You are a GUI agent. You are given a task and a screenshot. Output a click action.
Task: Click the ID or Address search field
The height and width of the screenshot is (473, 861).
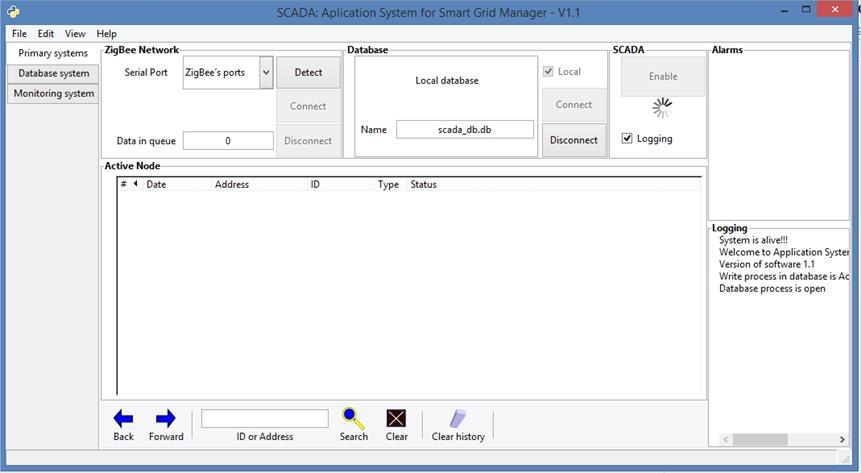coord(264,419)
